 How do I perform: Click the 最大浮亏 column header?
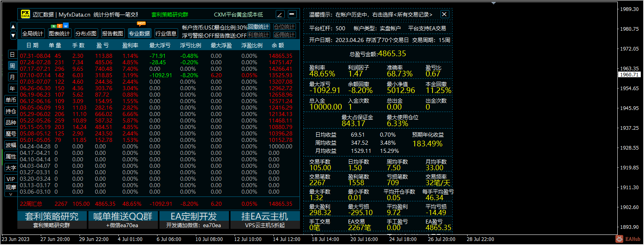pos(160,45)
